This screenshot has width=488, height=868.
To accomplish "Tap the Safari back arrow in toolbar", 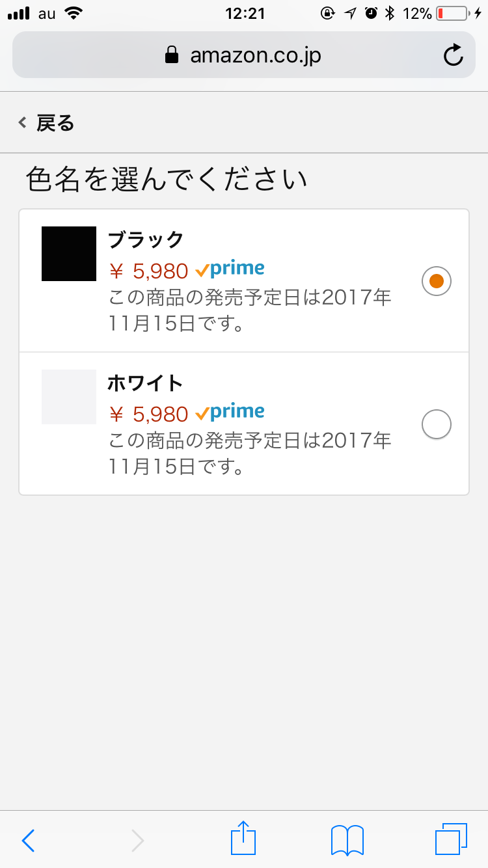I will click(28, 840).
